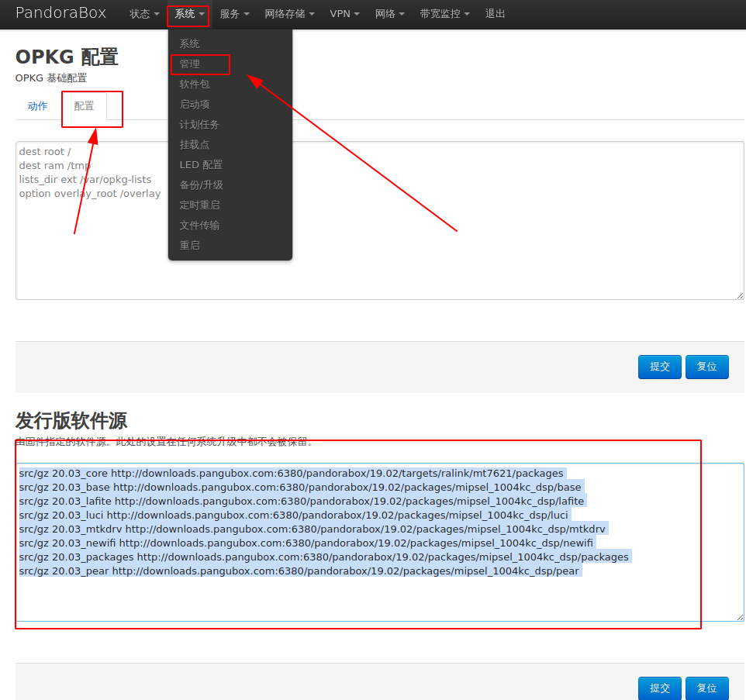Expand the 服务 navigation dropdown
Image resolution: width=746 pixels, height=700 pixels.
(x=234, y=14)
